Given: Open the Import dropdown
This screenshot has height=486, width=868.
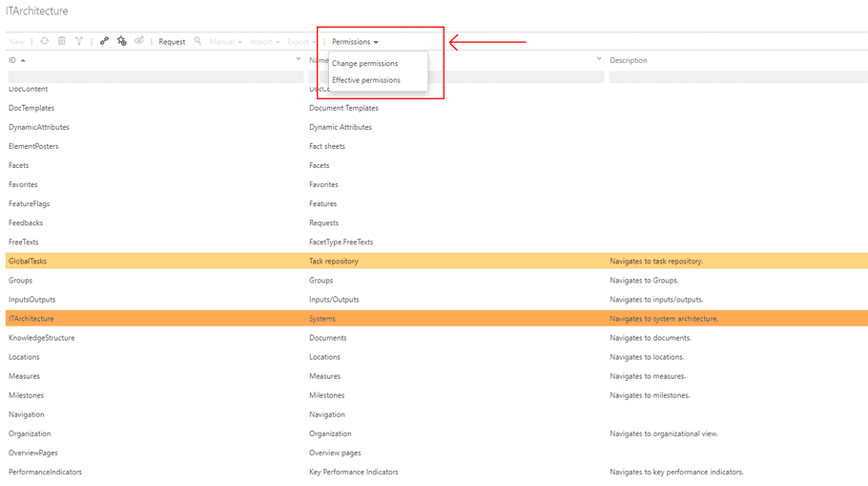Looking at the screenshot, I should click(264, 42).
